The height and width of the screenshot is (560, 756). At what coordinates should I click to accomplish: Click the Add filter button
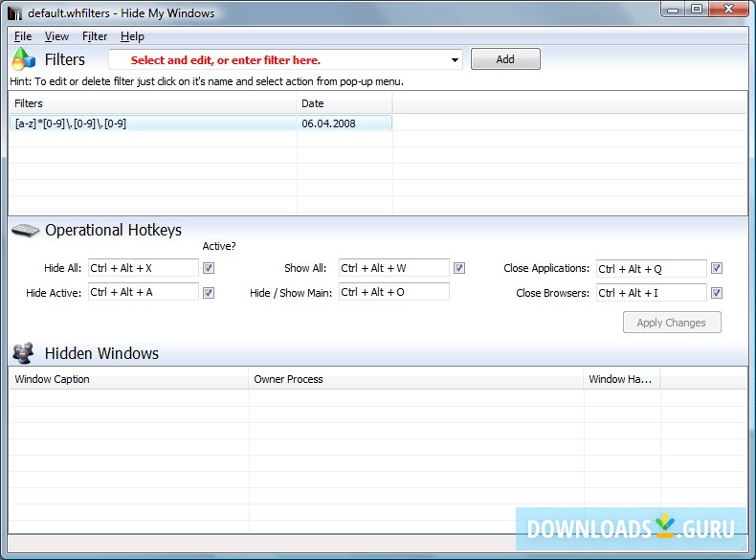505,59
